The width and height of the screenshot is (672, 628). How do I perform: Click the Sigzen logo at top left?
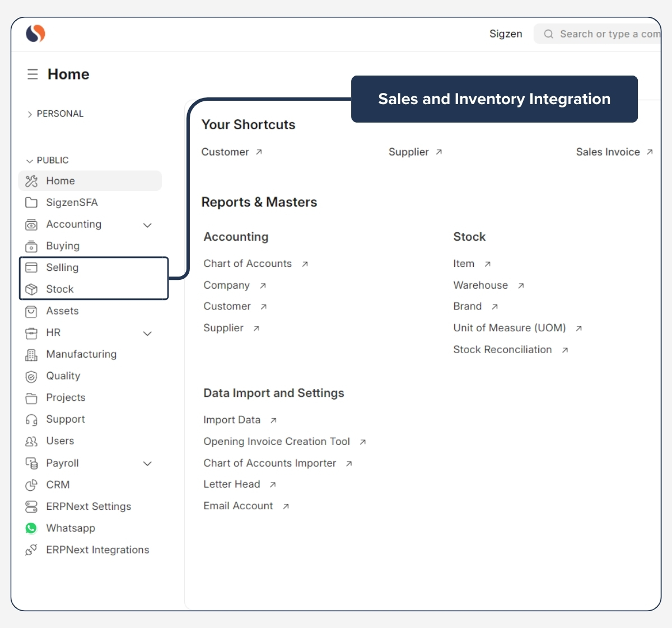pos(35,34)
